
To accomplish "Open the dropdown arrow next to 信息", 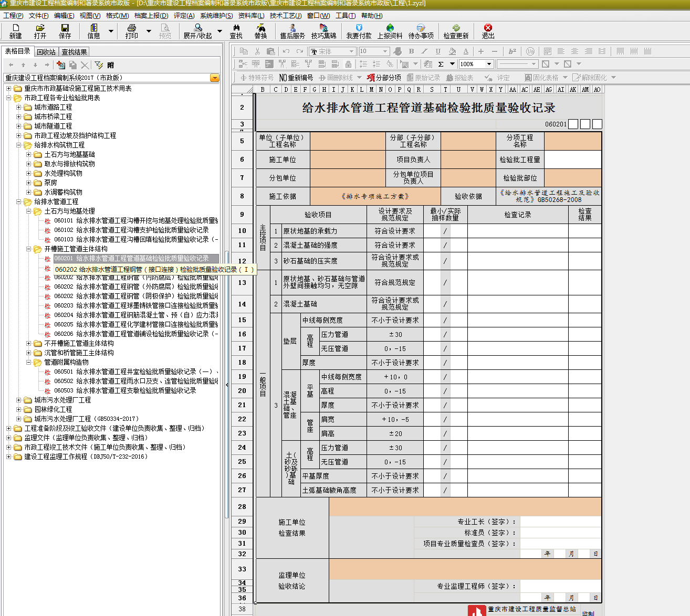I will click(x=111, y=31).
